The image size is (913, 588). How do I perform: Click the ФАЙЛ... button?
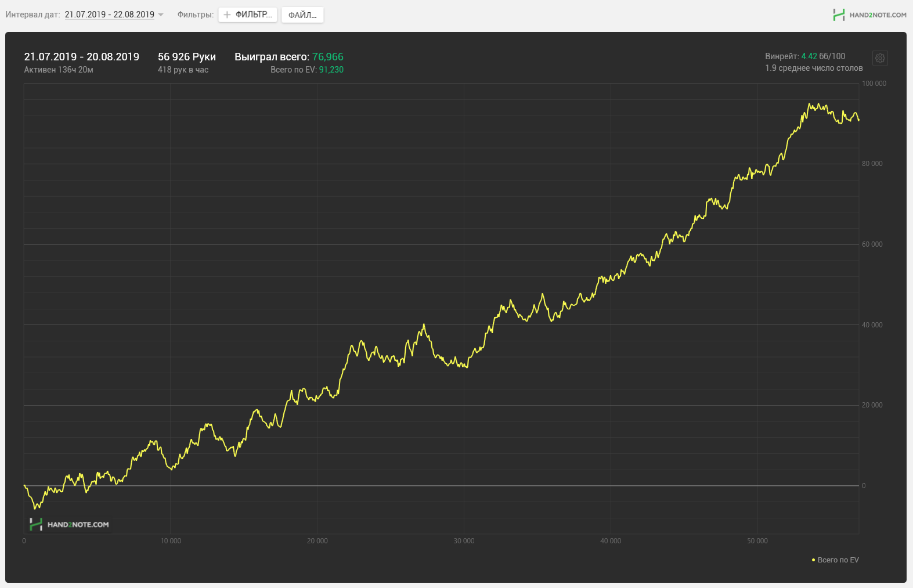302,15
